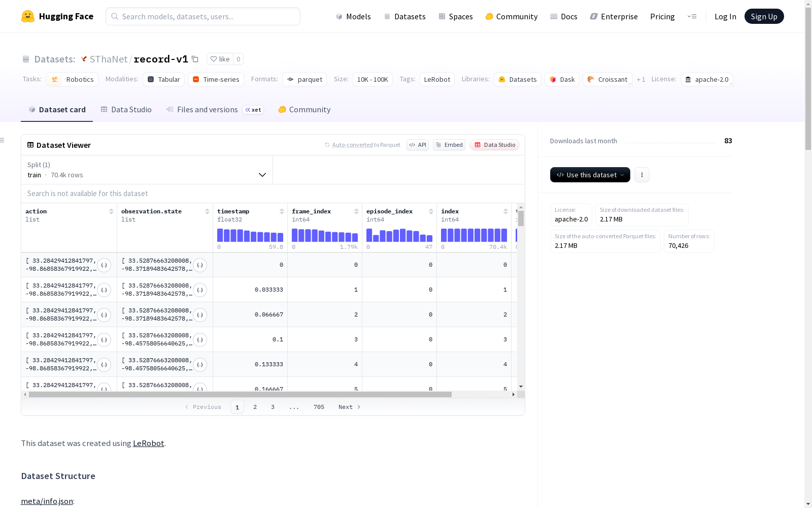Click the Croissant library tag
Image resolution: width=812 pixels, height=508 pixels.
(607, 79)
